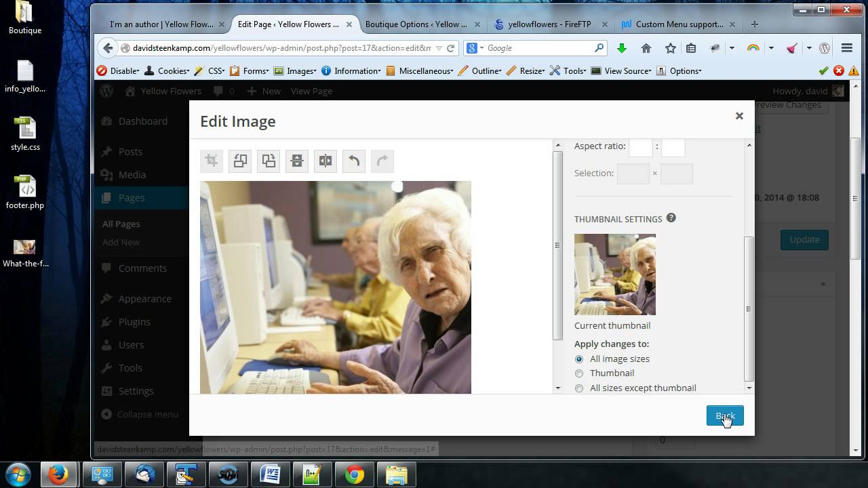868x488 pixels.
Task: Open Firefox home page
Action: click(646, 48)
